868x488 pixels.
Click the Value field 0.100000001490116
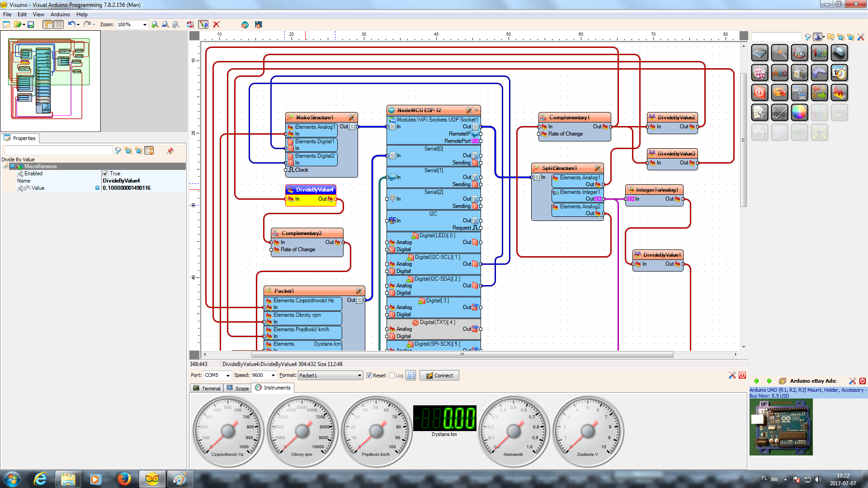144,188
